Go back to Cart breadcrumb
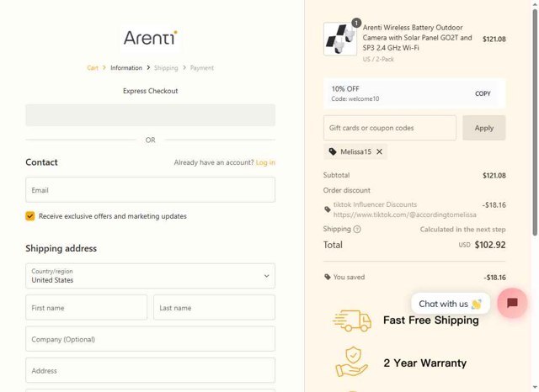 93,68
